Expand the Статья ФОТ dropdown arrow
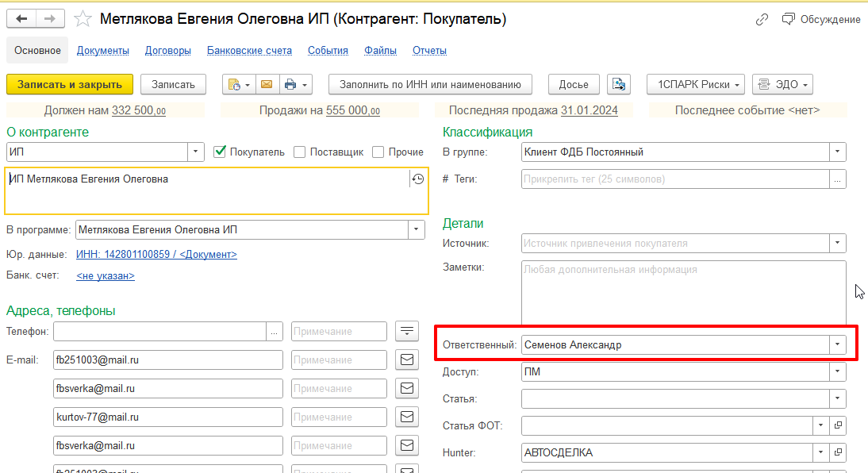The width and height of the screenshot is (868, 473). (821, 425)
